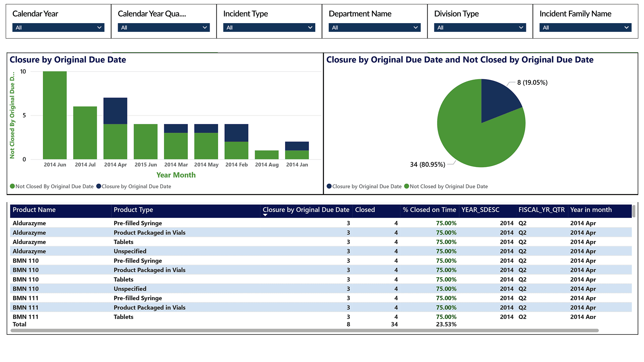The width and height of the screenshot is (644, 362).
Task: Click the table's vertical scrollbar thumb
Action: tap(634, 211)
